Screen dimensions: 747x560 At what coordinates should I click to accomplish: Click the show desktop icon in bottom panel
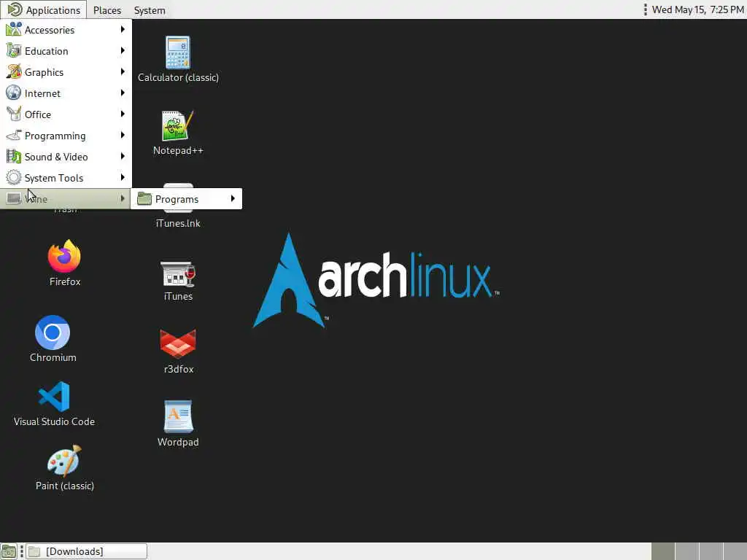pyautogui.click(x=9, y=551)
